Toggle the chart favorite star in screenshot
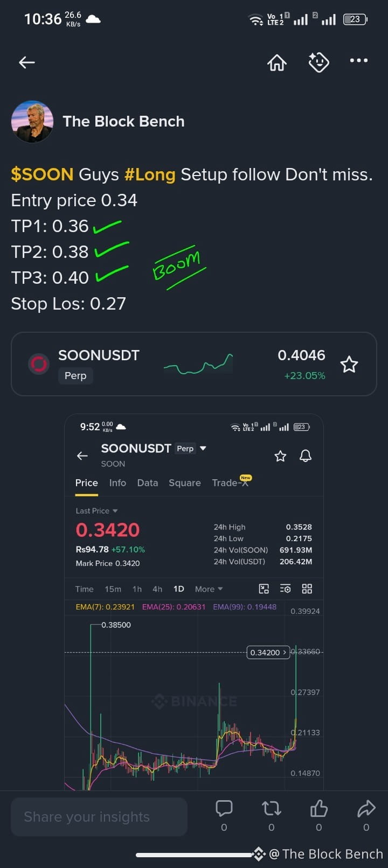Image resolution: width=388 pixels, height=868 pixels. pyautogui.click(x=280, y=456)
